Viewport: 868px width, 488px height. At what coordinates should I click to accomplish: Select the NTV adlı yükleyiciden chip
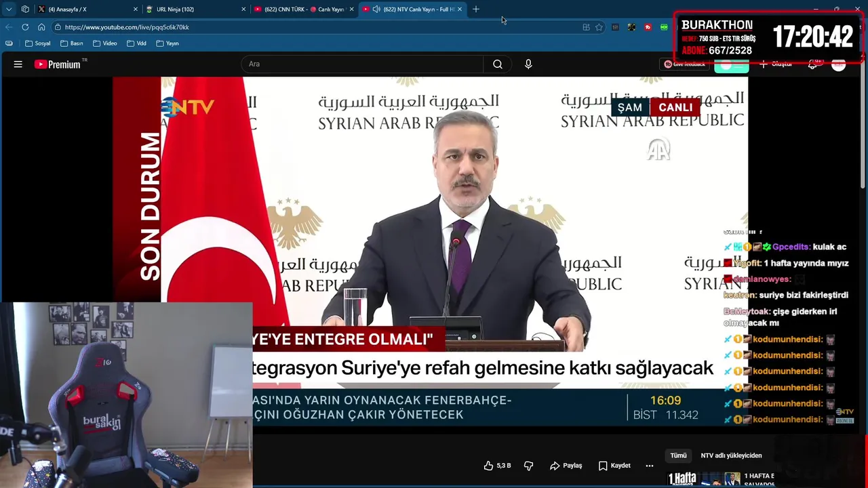pos(731,455)
